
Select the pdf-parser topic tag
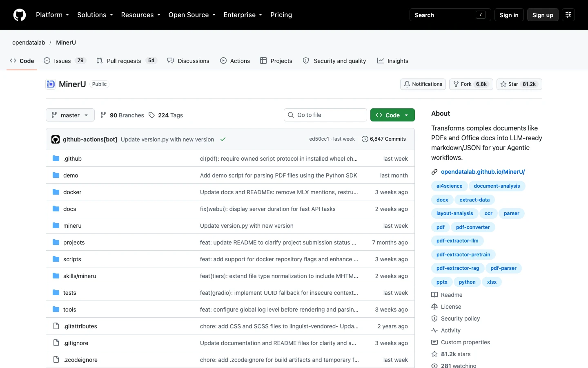click(x=503, y=268)
